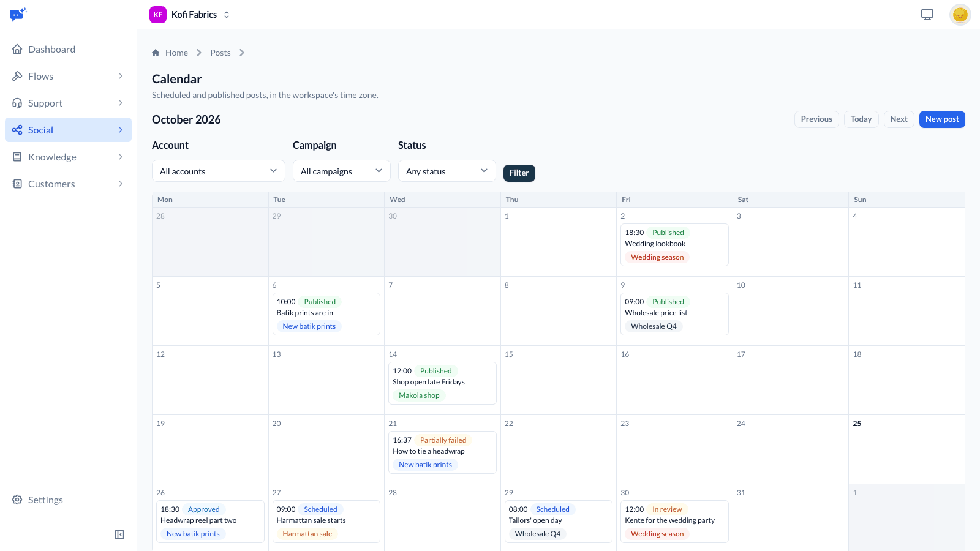Open Settings in the sidebar
The width and height of the screenshot is (980, 551).
[x=68, y=500]
